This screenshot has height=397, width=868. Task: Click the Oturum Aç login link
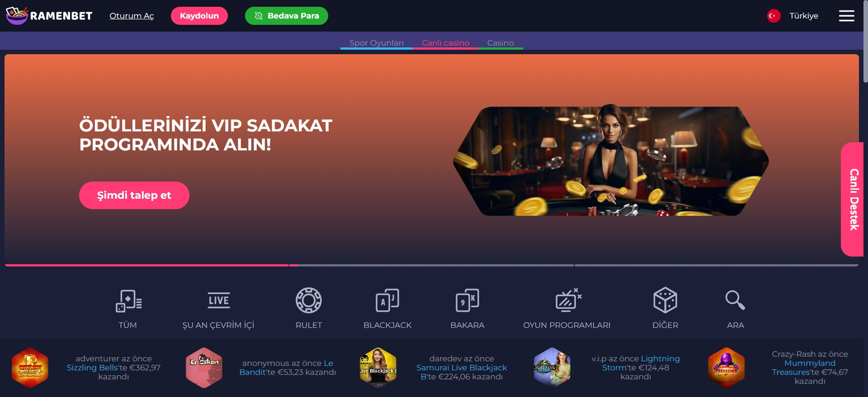(x=131, y=15)
